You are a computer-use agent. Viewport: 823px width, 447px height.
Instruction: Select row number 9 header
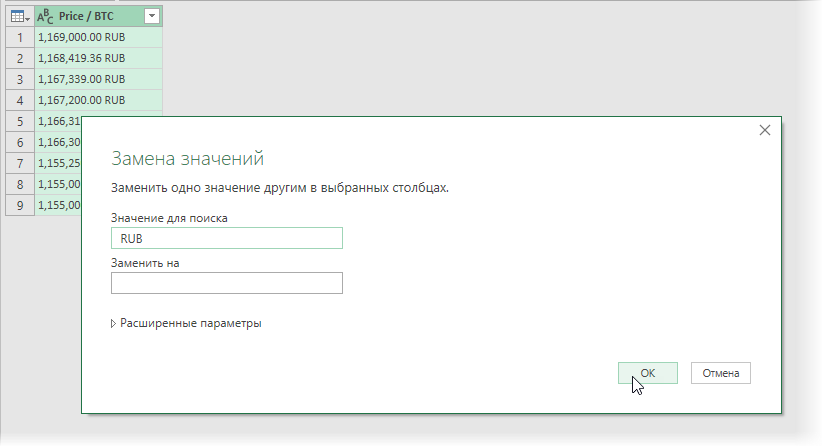click(x=20, y=205)
